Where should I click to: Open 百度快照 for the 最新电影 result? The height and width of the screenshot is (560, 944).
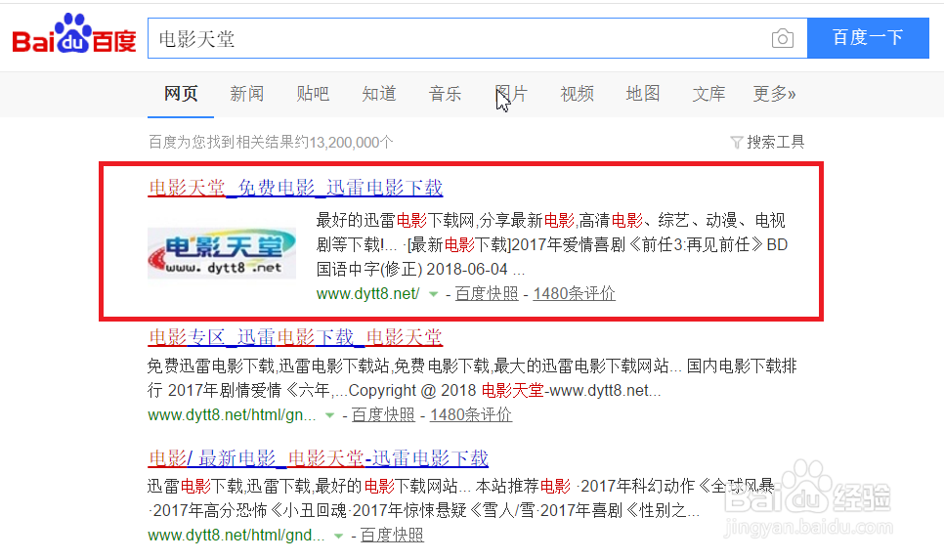[392, 536]
